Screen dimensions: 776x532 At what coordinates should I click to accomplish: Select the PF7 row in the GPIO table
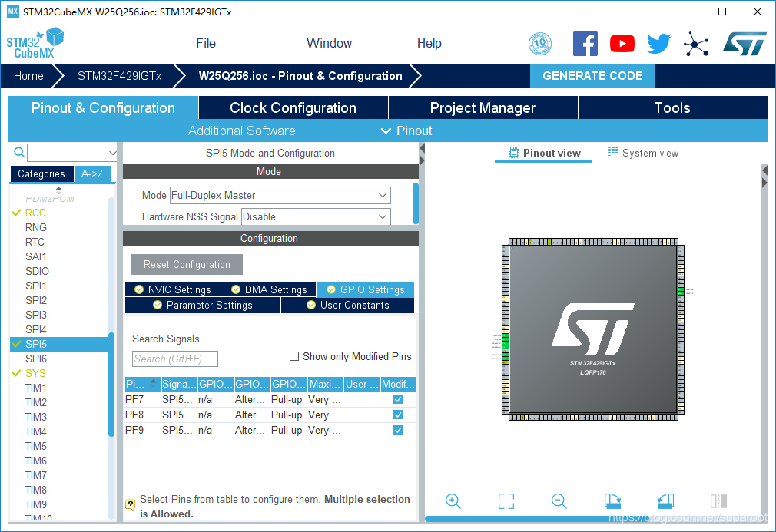pyautogui.click(x=270, y=399)
